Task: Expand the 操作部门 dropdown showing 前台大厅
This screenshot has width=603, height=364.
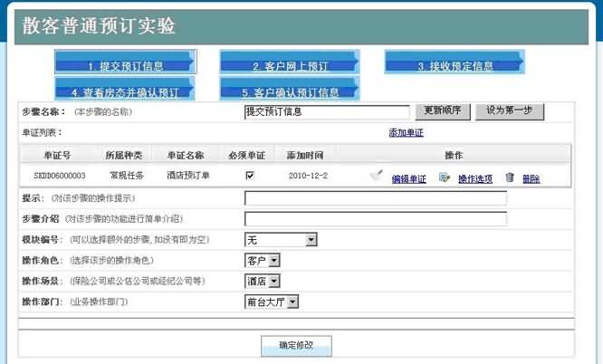Action: [x=272, y=302]
